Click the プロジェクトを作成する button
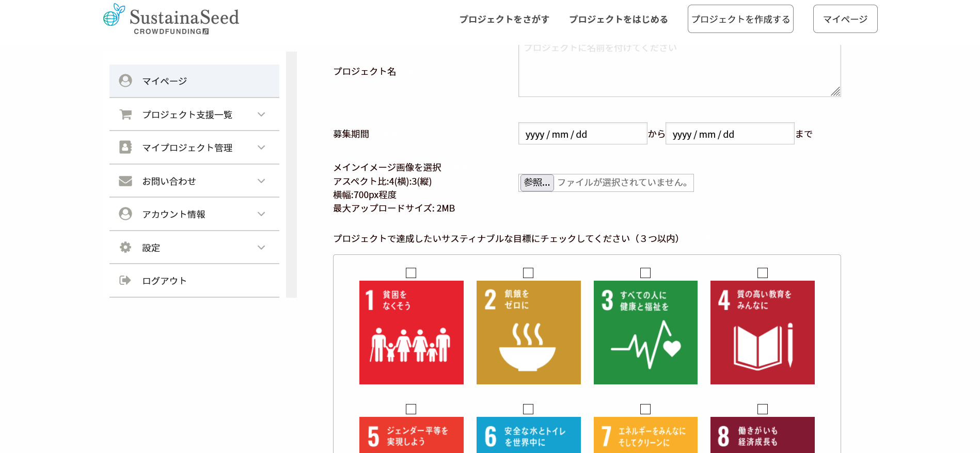The height and width of the screenshot is (453, 980). click(740, 19)
